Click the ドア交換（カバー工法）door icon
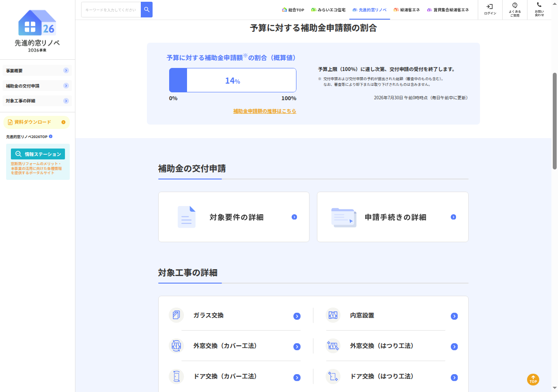 (x=176, y=376)
